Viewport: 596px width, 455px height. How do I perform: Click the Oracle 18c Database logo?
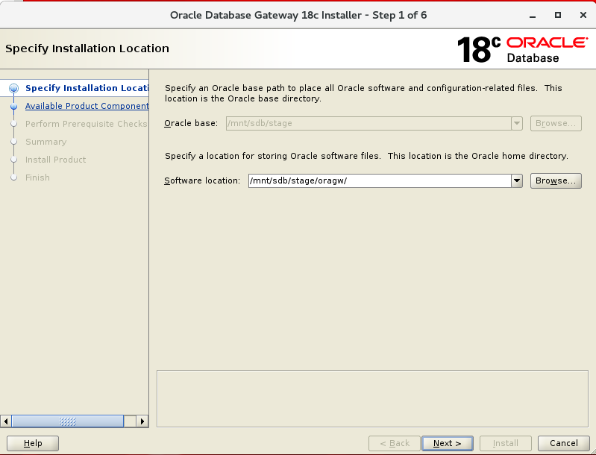click(523, 49)
